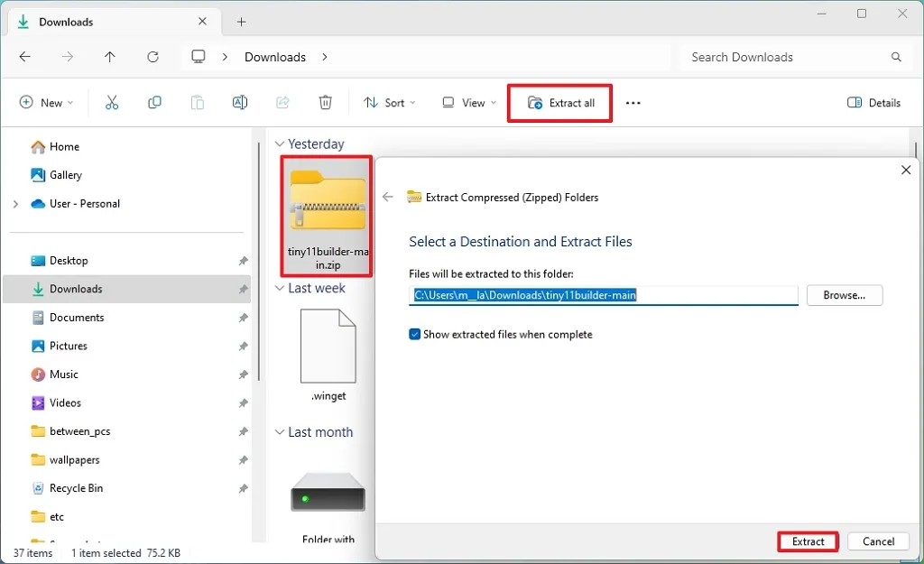Screen dimensions: 924x564
Task: Switch to the Downloads tab
Action: (68, 21)
